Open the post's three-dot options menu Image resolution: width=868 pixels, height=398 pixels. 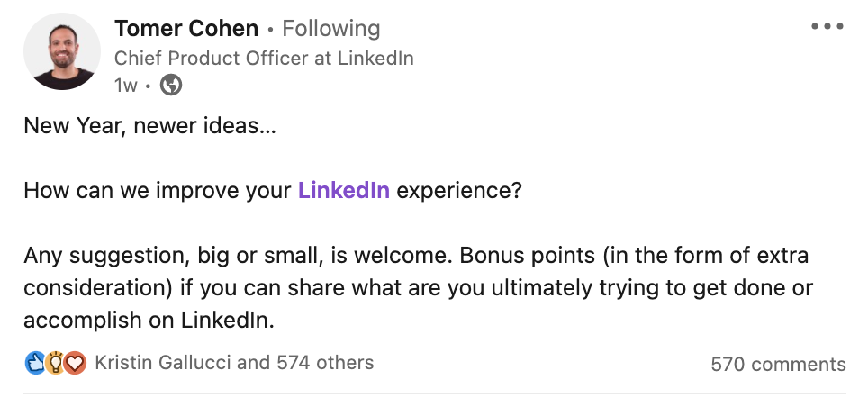click(827, 27)
